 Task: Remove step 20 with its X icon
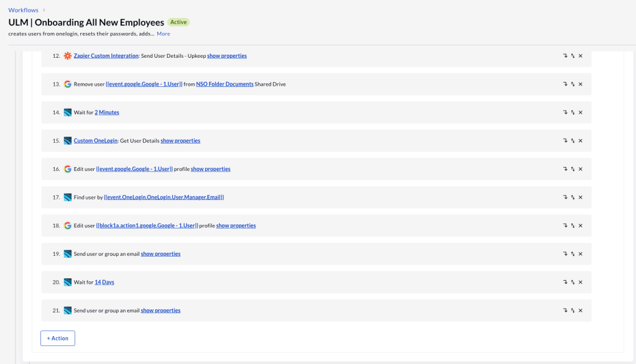coord(581,282)
